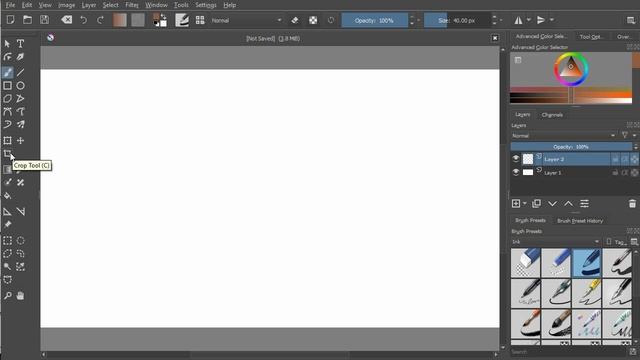Select the blue ink pen preset thumbnail
This screenshot has width=640, height=360.
click(x=587, y=262)
